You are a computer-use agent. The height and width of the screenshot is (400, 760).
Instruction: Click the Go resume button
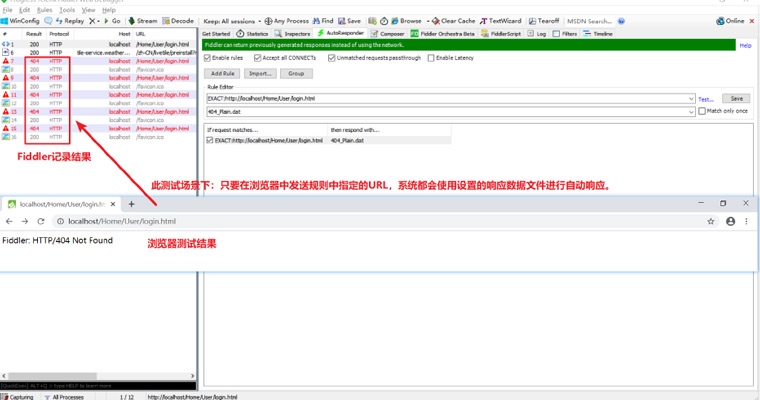pos(112,21)
